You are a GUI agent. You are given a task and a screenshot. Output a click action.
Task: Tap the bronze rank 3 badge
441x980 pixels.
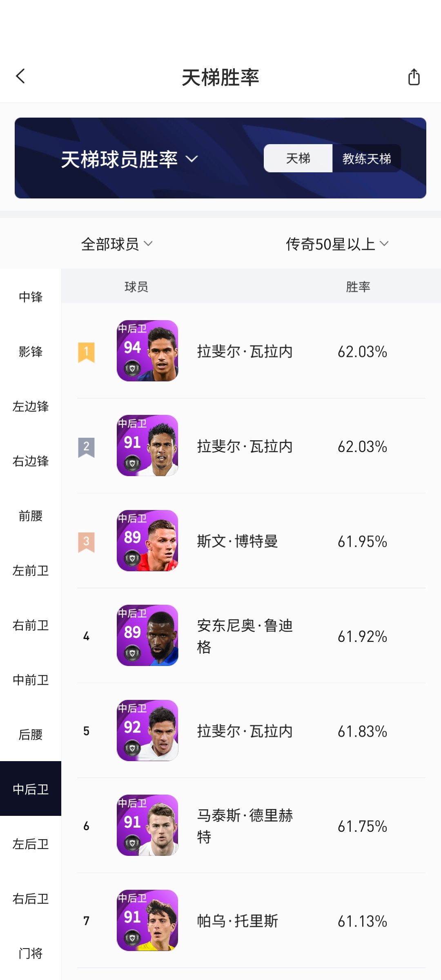point(86,542)
